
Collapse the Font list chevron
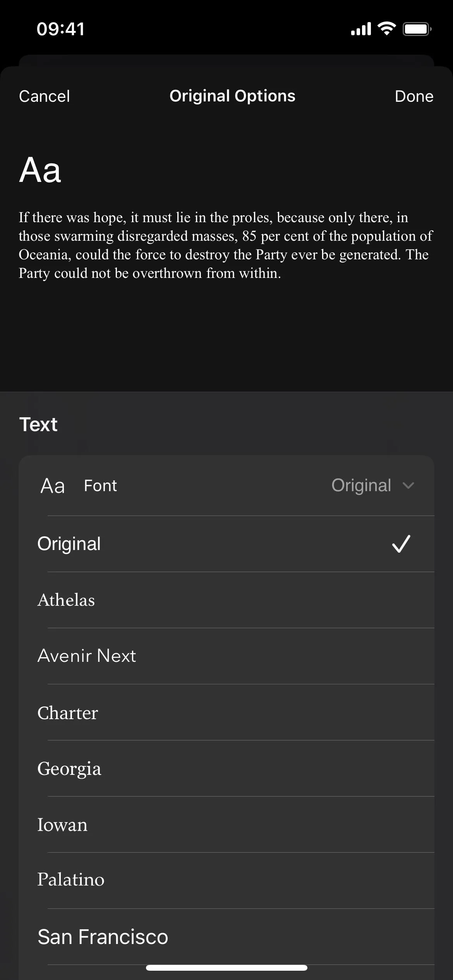(408, 485)
